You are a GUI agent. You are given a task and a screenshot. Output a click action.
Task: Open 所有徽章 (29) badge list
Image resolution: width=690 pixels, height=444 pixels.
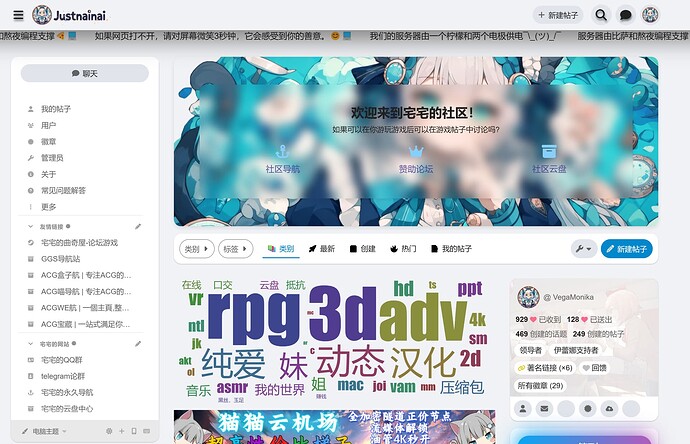pyautogui.click(x=540, y=386)
